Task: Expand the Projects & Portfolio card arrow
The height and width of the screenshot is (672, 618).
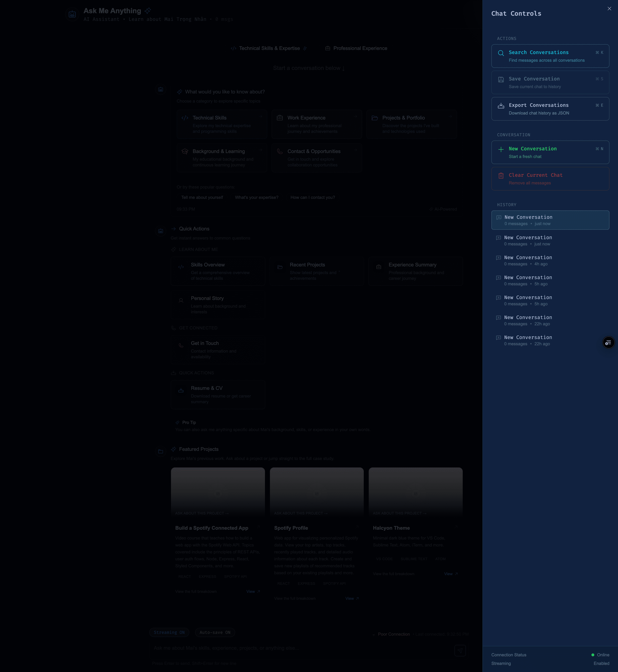Action: pyautogui.click(x=450, y=117)
